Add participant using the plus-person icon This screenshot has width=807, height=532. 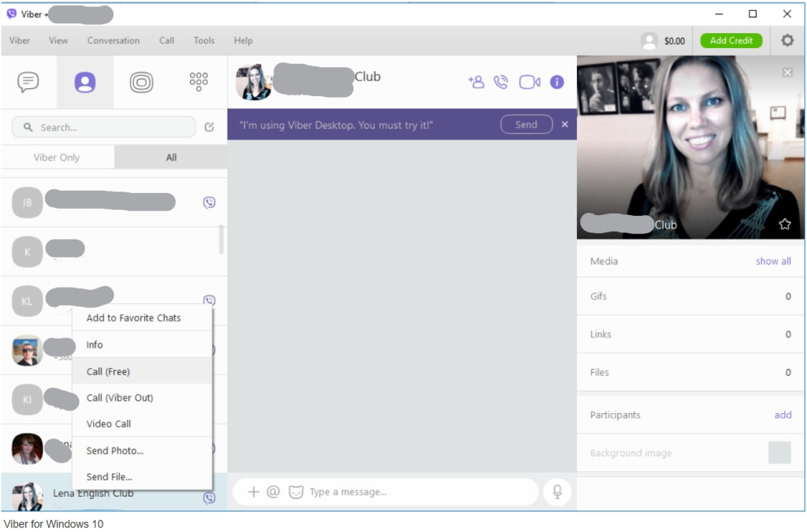click(476, 82)
